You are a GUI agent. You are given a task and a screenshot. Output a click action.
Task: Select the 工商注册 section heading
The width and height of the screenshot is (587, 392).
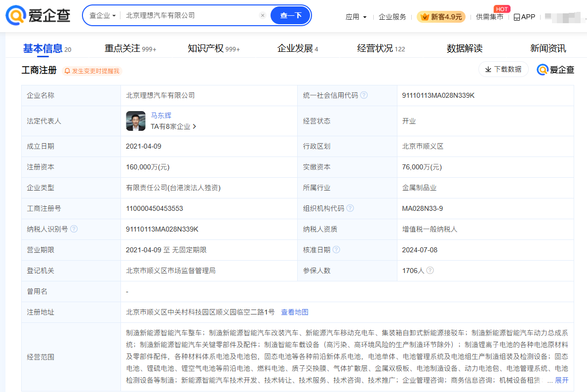tap(39, 71)
